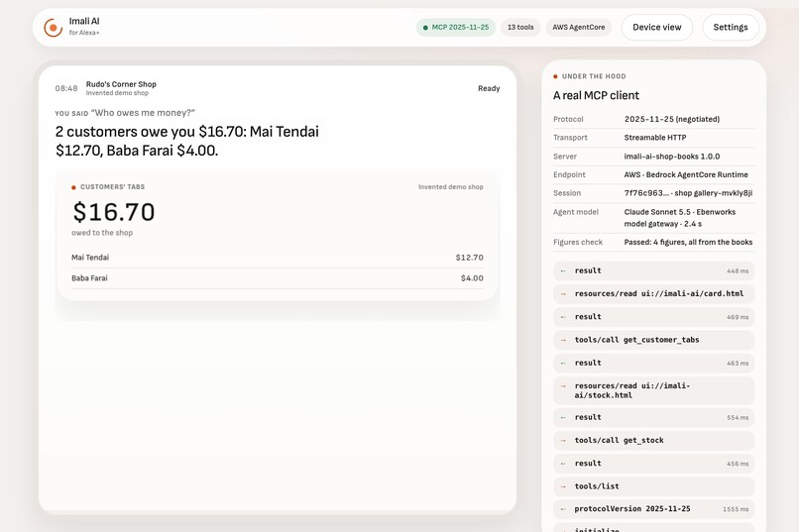Click the 13 tools badge

pyautogui.click(x=520, y=28)
